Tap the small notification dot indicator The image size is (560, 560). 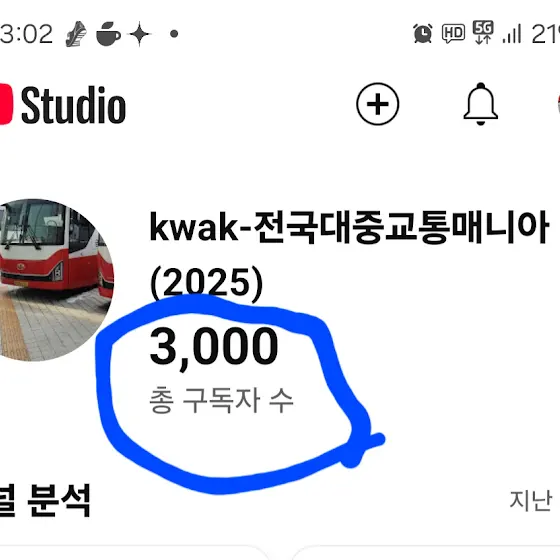(x=174, y=34)
